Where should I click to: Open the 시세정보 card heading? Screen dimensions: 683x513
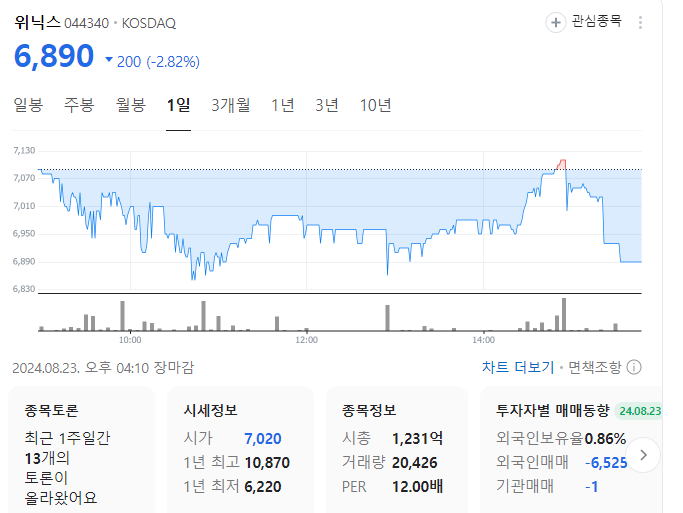coord(210,410)
